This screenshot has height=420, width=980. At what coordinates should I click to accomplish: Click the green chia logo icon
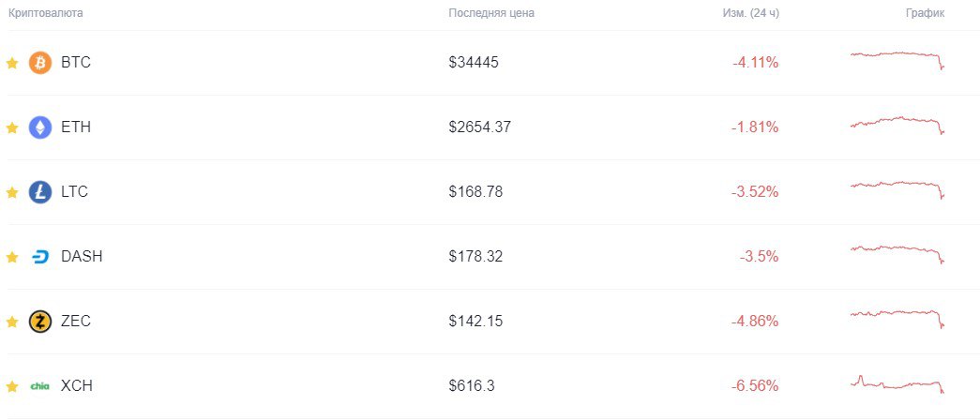pos(40,386)
